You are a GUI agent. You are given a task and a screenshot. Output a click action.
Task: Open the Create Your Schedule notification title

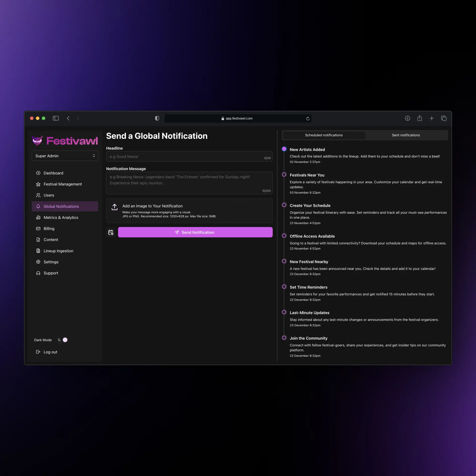pyautogui.click(x=310, y=206)
